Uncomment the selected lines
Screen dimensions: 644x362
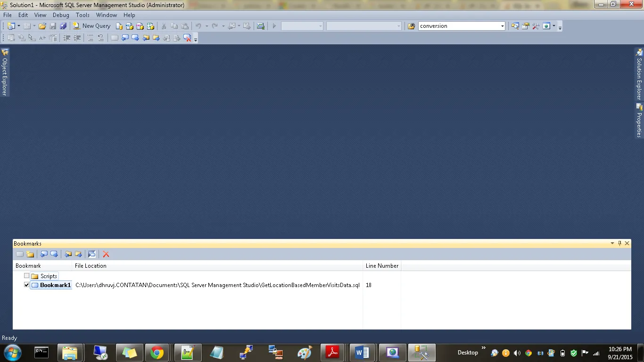pos(101,38)
